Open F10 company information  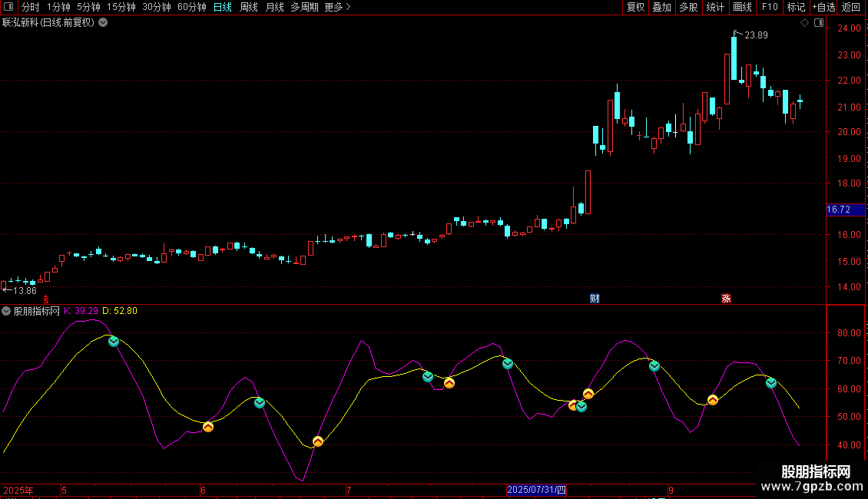click(770, 7)
